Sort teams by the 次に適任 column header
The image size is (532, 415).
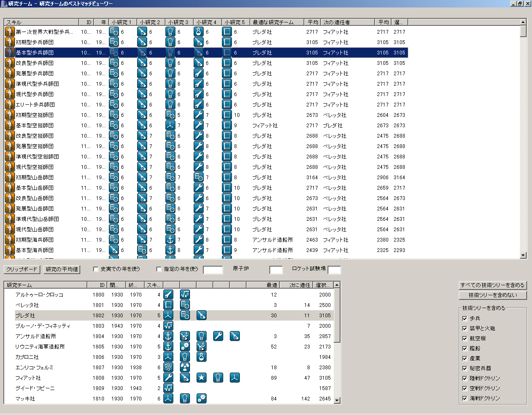(296, 285)
